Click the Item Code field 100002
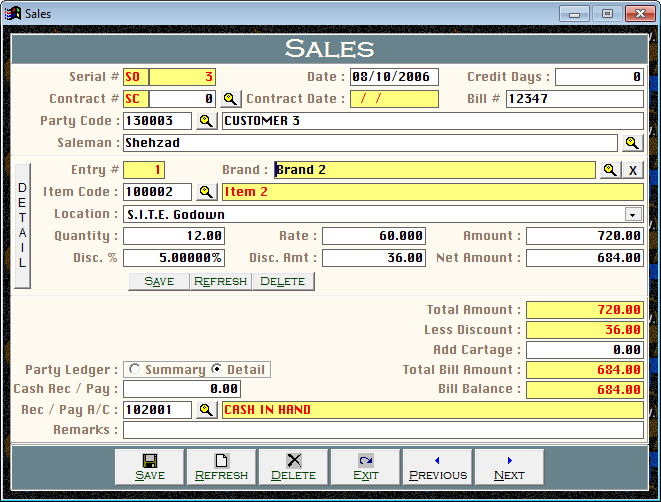 click(x=157, y=192)
